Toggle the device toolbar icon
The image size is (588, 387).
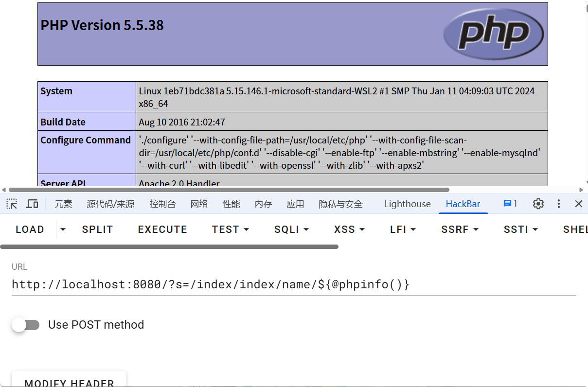point(32,204)
